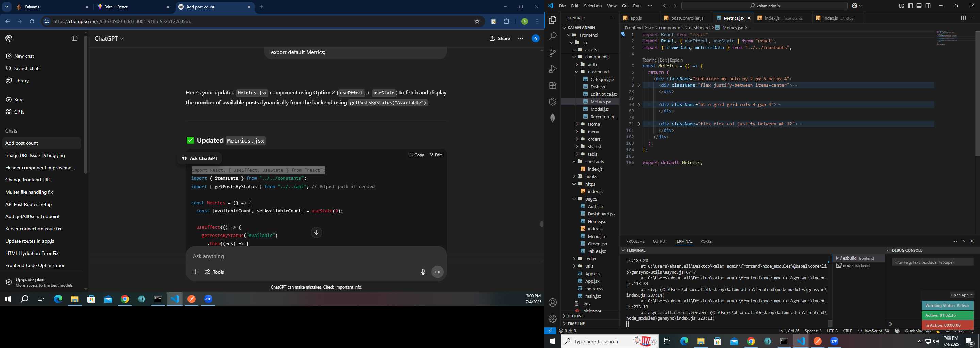Click Edit on ChatGPT code block
This screenshot has height=348, width=980.
tap(436, 155)
